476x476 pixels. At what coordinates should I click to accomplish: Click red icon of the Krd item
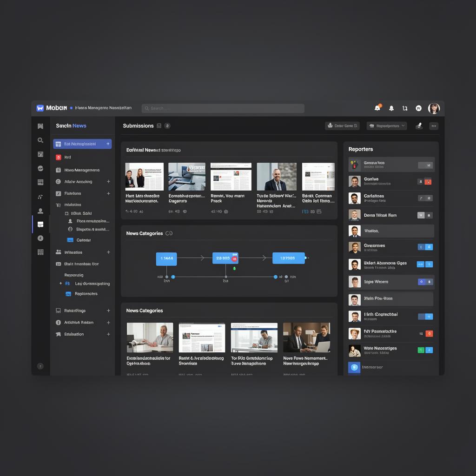coord(59,157)
